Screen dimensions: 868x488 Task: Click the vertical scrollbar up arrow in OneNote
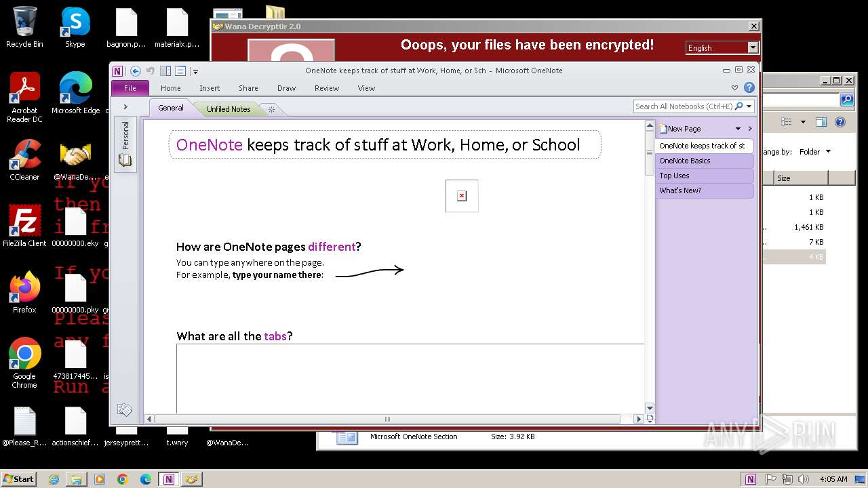tap(650, 127)
